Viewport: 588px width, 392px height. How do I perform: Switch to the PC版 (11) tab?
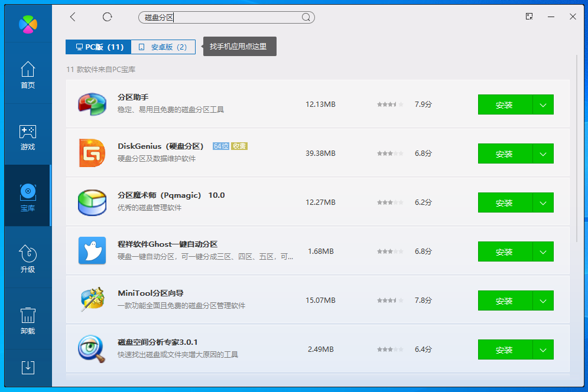99,47
